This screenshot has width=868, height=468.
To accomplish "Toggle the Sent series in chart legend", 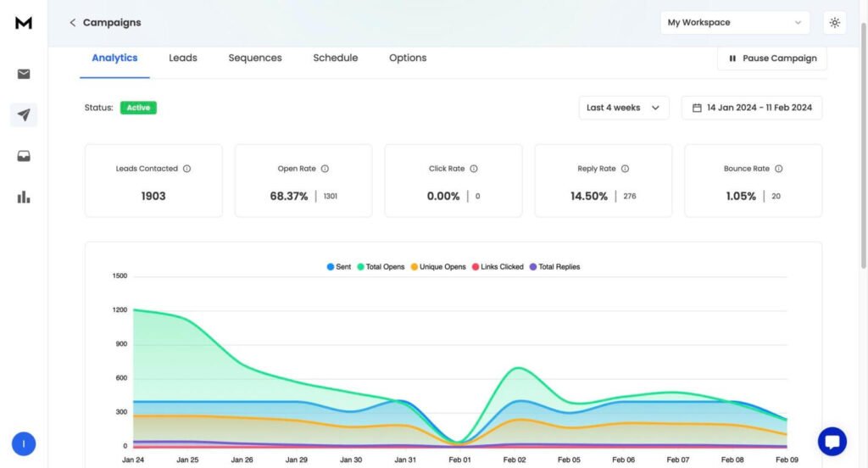I will tap(339, 267).
